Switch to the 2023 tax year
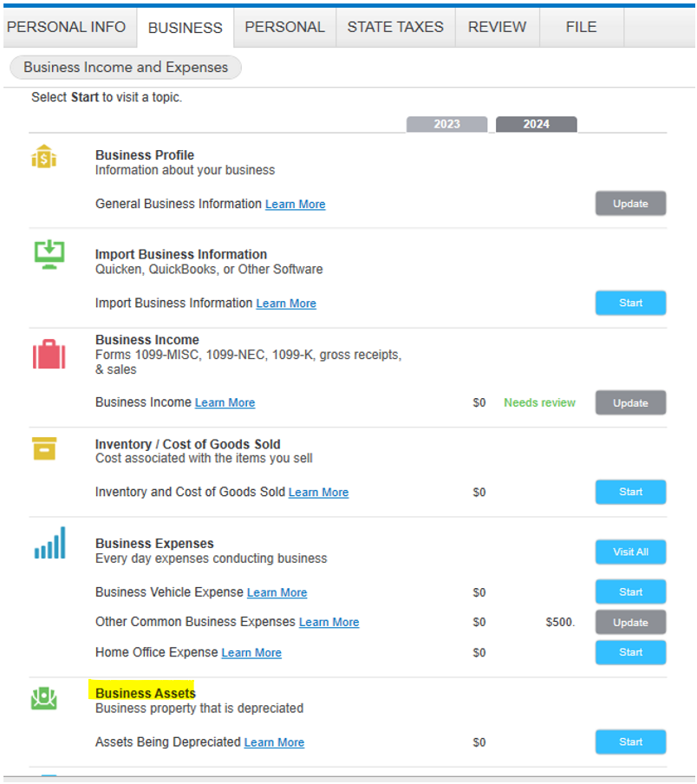The width and height of the screenshot is (697, 784). coord(446,124)
